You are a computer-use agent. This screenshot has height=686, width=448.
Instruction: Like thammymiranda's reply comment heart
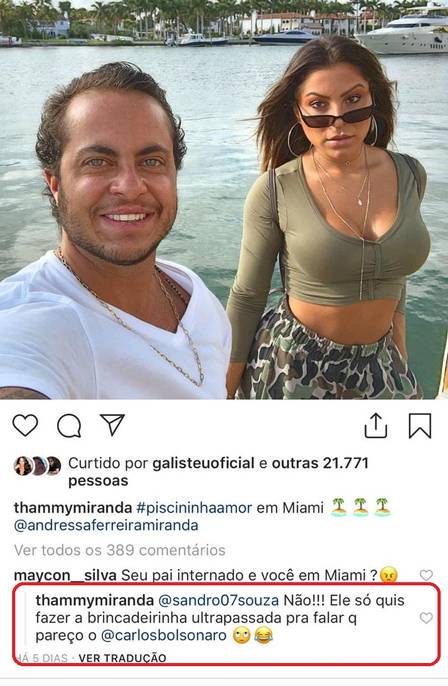[426, 618]
